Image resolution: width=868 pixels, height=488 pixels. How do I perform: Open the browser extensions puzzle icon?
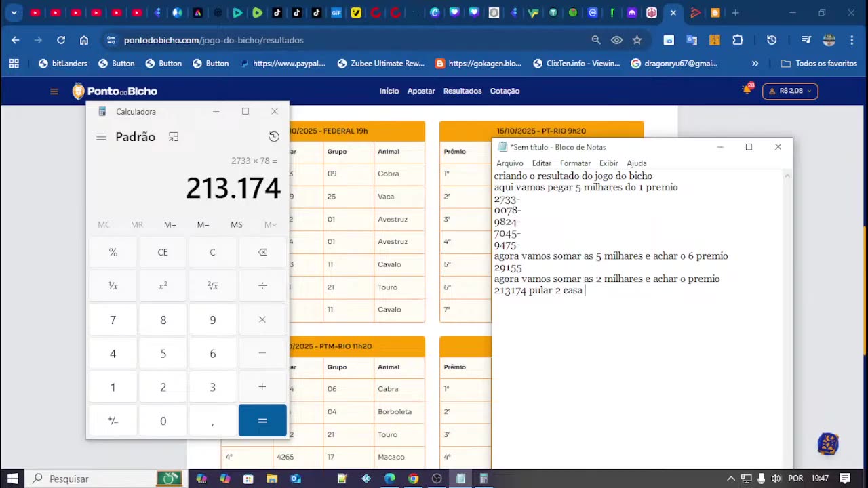coord(738,40)
